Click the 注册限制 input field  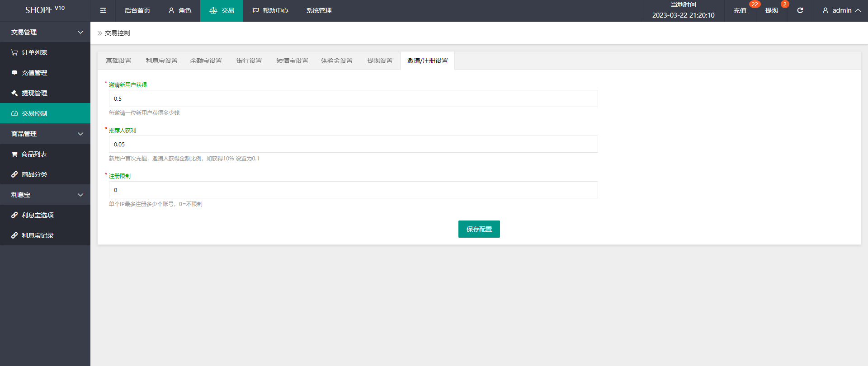tap(353, 190)
